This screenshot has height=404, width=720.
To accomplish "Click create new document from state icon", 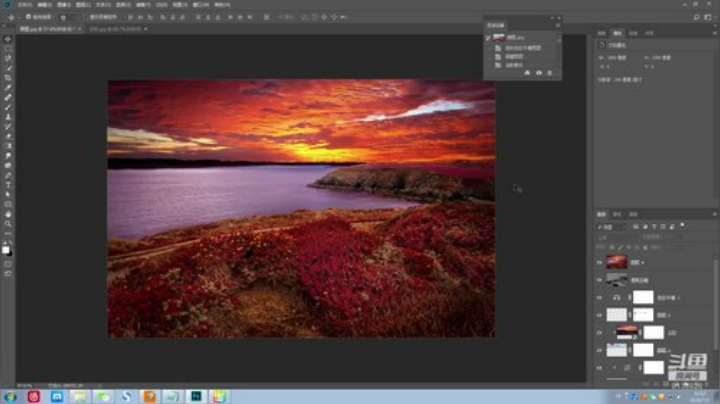I will (x=527, y=73).
